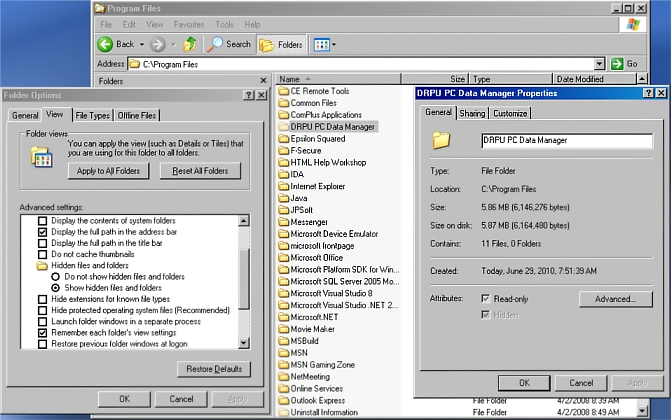Click the Internet Explorer folder icon
The height and width of the screenshot is (420, 671).
tap(283, 186)
